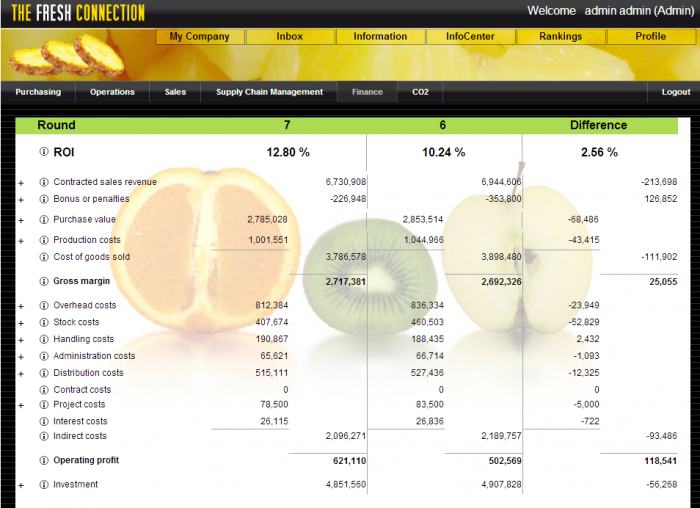Expand the Purchase value row
This screenshot has height=508, width=700.
coord(20,220)
